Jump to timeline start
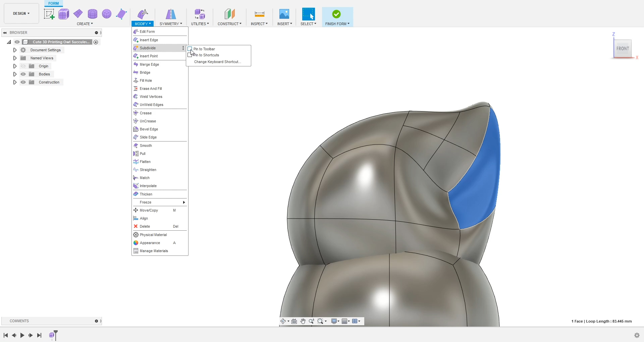 click(x=6, y=335)
